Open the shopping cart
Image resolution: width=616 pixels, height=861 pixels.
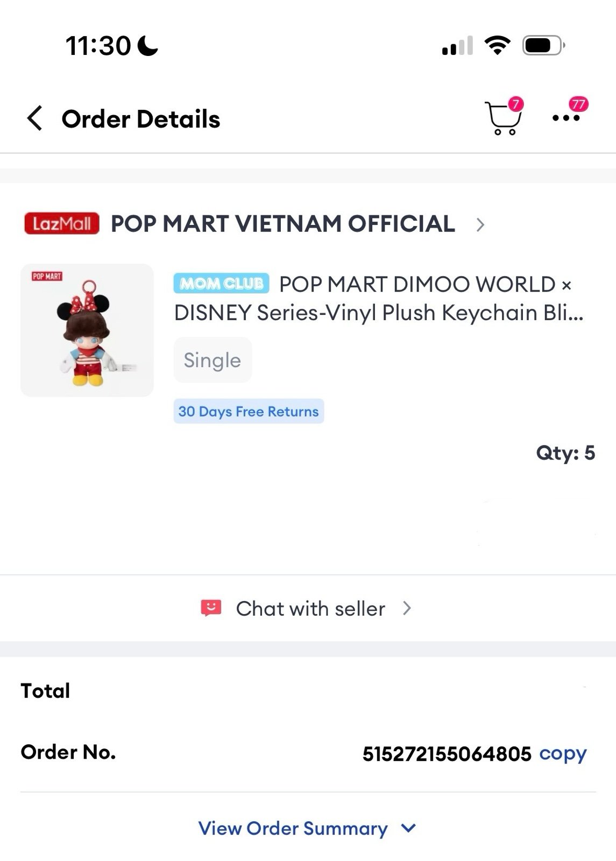coord(502,118)
